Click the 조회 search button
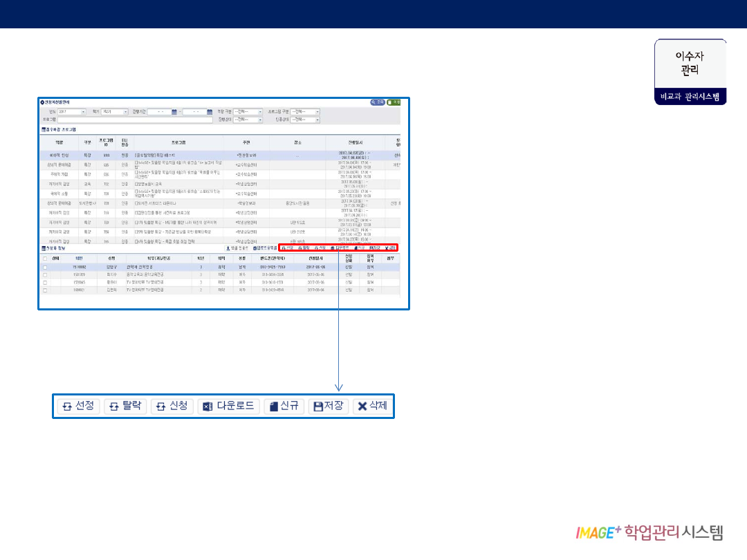Viewport: 747px width, 560px height. (377, 102)
